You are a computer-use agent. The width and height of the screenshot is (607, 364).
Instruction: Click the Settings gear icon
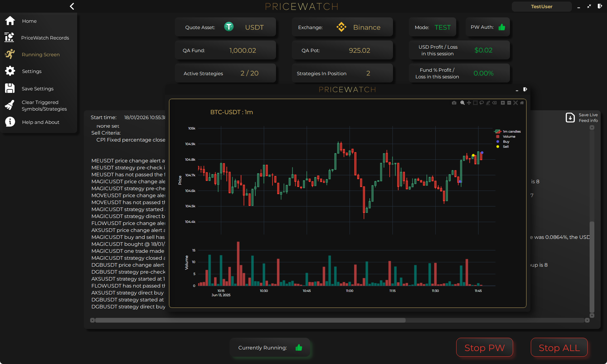tap(10, 71)
